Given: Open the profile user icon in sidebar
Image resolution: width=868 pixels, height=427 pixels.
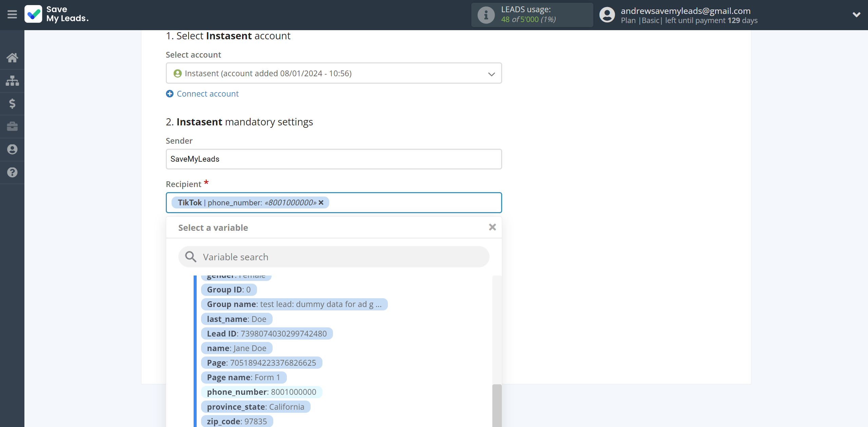Looking at the screenshot, I should point(12,149).
